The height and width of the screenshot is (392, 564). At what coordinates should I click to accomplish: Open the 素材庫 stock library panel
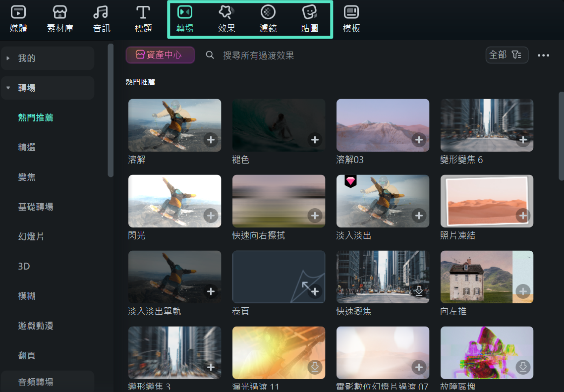pyautogui.click(x=60, y=19)
